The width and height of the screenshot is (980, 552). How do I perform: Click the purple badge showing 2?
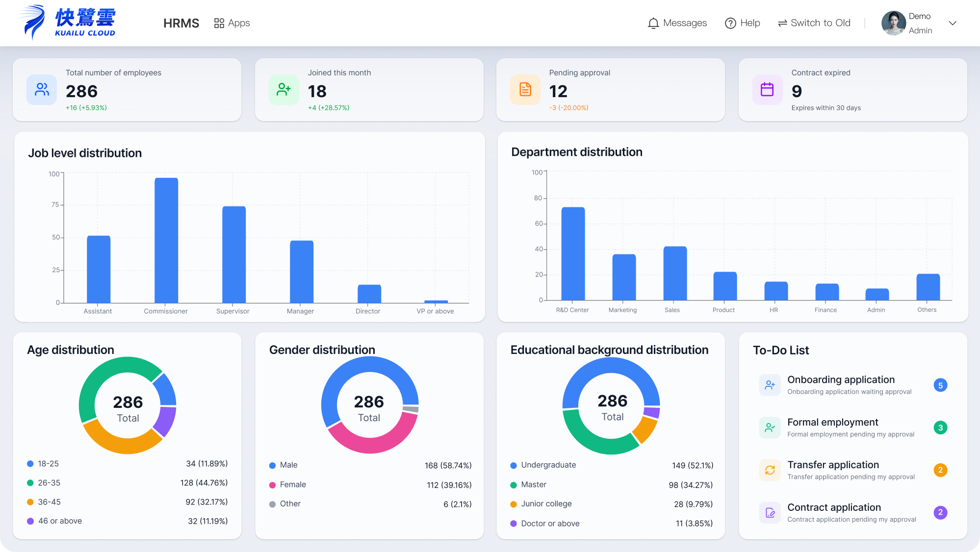point(940,512)
